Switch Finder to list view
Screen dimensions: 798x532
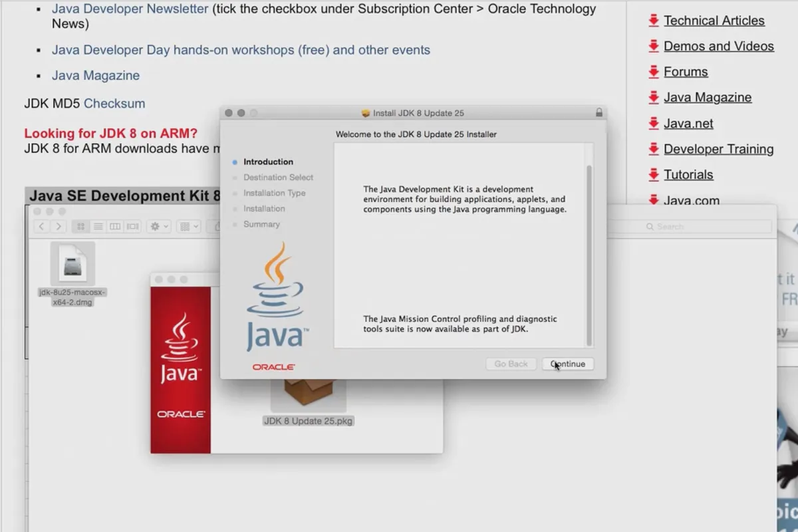coord(98,227)
